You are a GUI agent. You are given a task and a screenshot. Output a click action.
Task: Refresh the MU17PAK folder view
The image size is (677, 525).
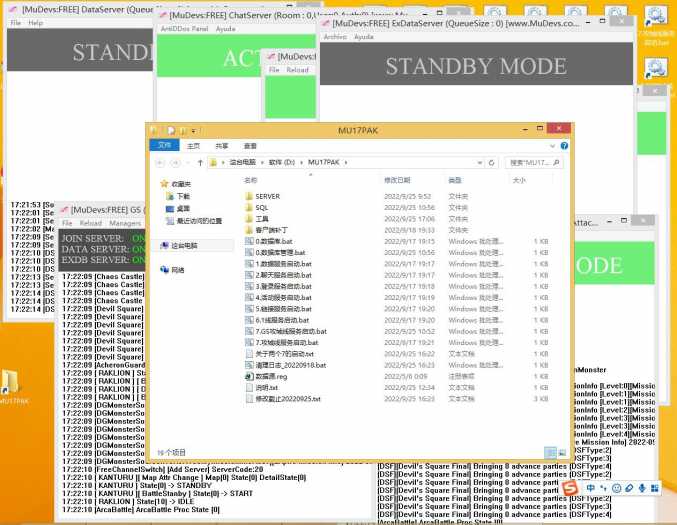click(491, 163)
